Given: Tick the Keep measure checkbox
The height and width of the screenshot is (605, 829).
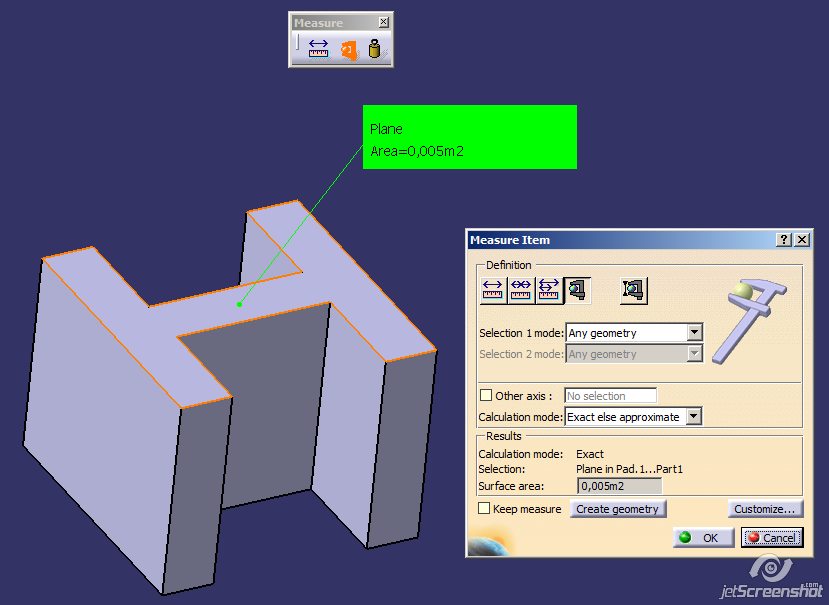Looking at the screenshot, I should click(484, 508).
